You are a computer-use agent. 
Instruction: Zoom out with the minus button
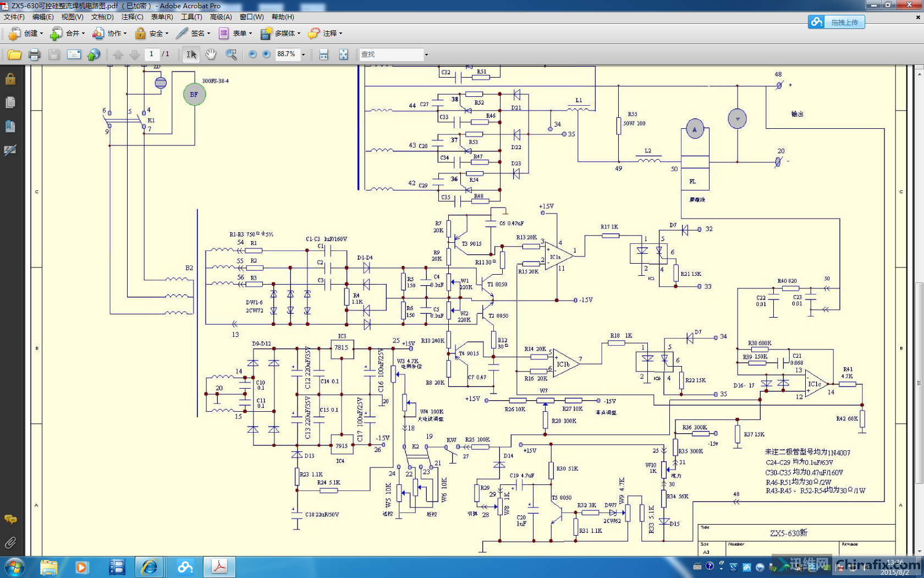click(x=252, y=54)
